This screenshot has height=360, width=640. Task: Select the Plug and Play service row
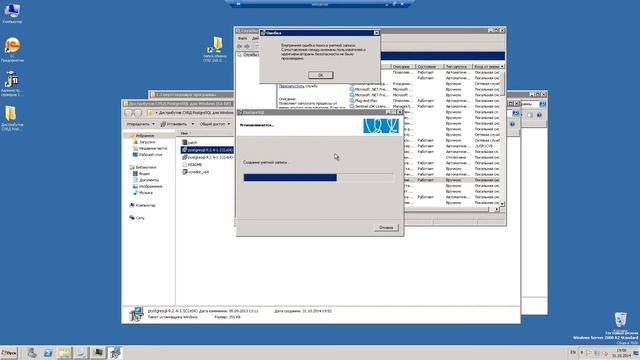(424, 100)
